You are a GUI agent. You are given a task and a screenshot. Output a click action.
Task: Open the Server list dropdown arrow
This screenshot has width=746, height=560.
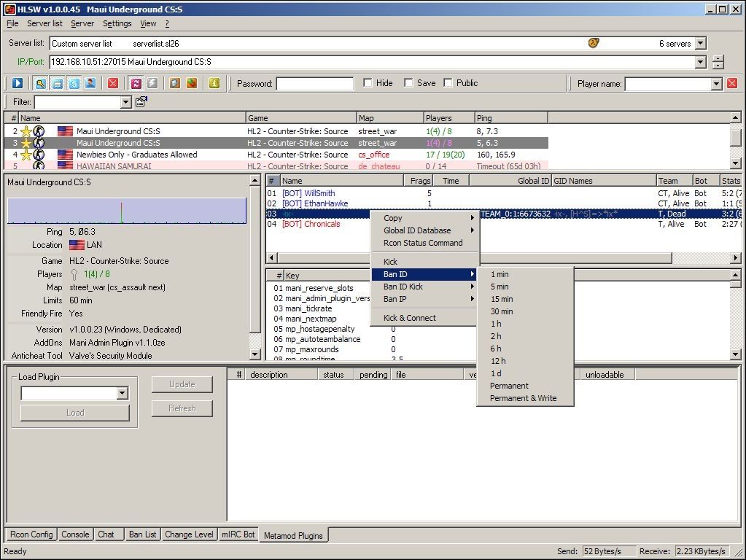(700, 44)
